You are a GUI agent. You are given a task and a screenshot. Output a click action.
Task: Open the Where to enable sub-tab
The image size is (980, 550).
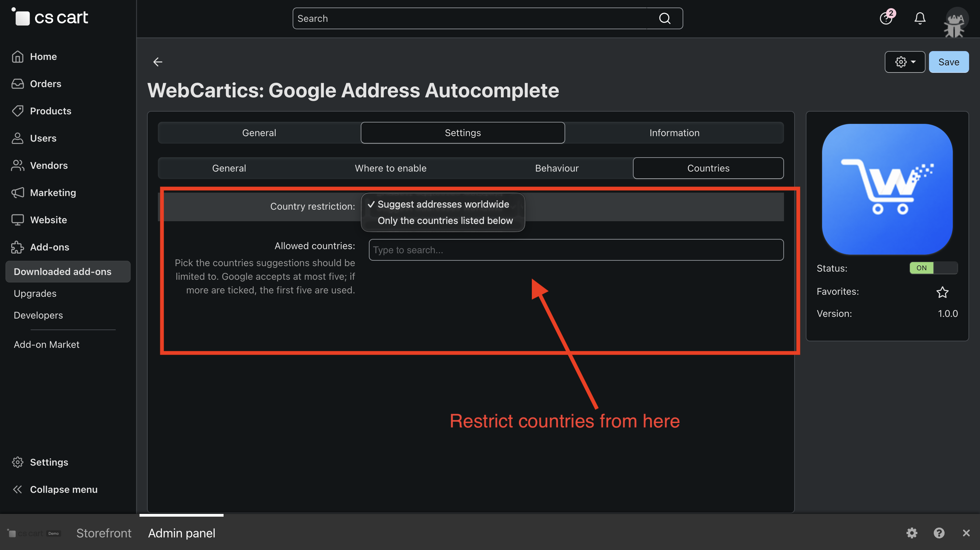click(x=390, y=168)
